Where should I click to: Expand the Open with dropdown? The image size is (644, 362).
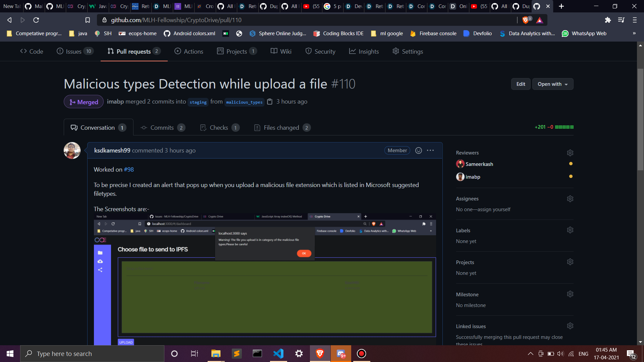(552, 84)
